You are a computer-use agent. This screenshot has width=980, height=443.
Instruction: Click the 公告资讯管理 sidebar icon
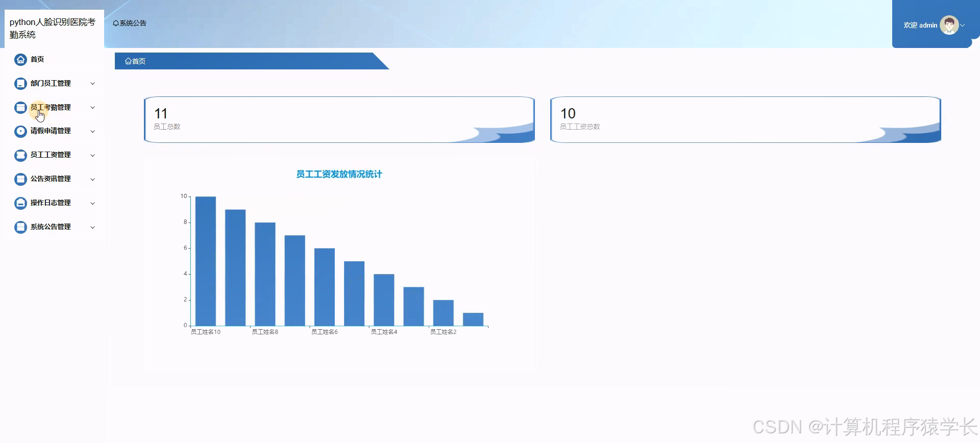click(20, 179)
